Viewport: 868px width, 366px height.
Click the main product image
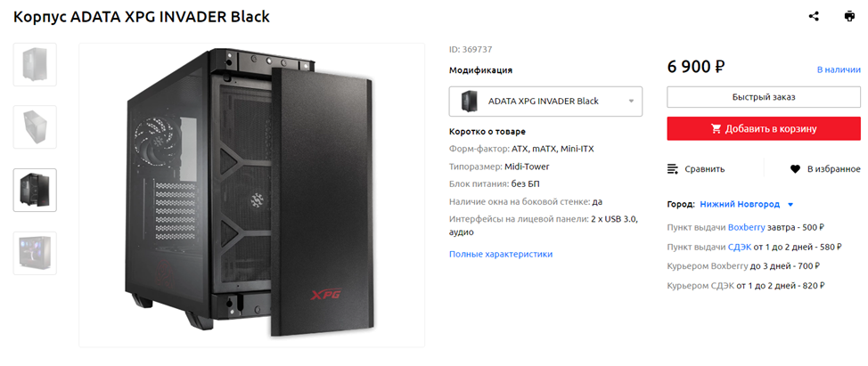(251, 195)
